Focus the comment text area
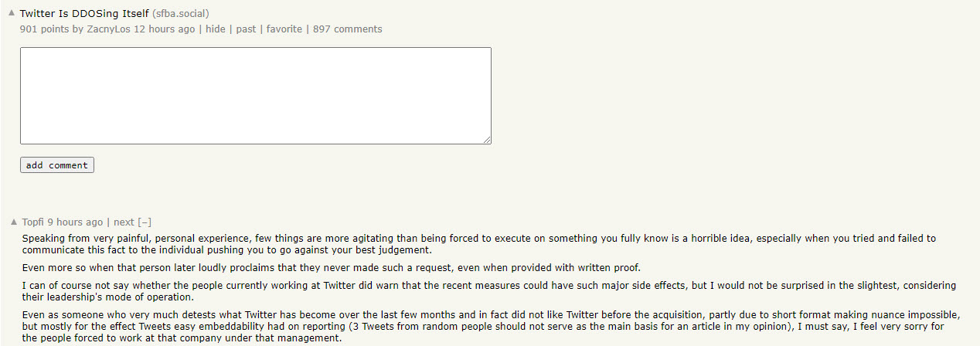The height and width of the screenshot is (346, 980). tap(255, 95)
